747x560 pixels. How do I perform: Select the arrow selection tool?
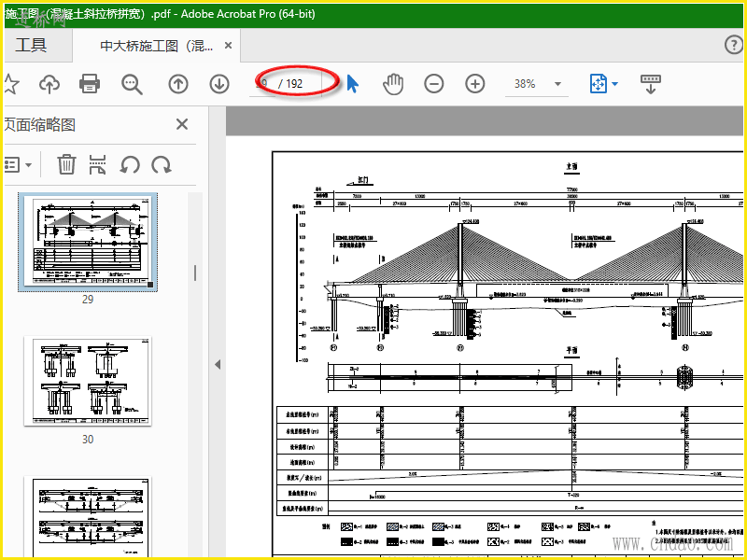coord(353,84)
